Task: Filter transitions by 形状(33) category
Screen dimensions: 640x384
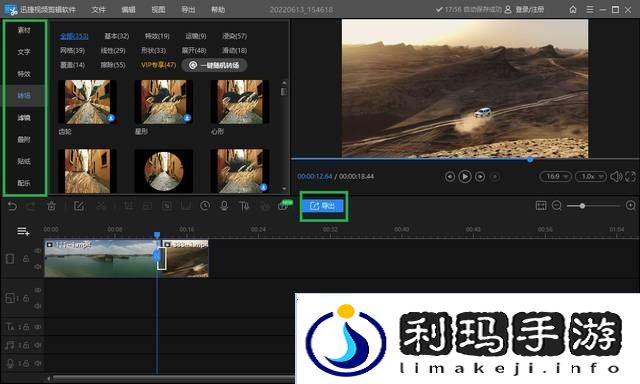Action: coord(153,51)
